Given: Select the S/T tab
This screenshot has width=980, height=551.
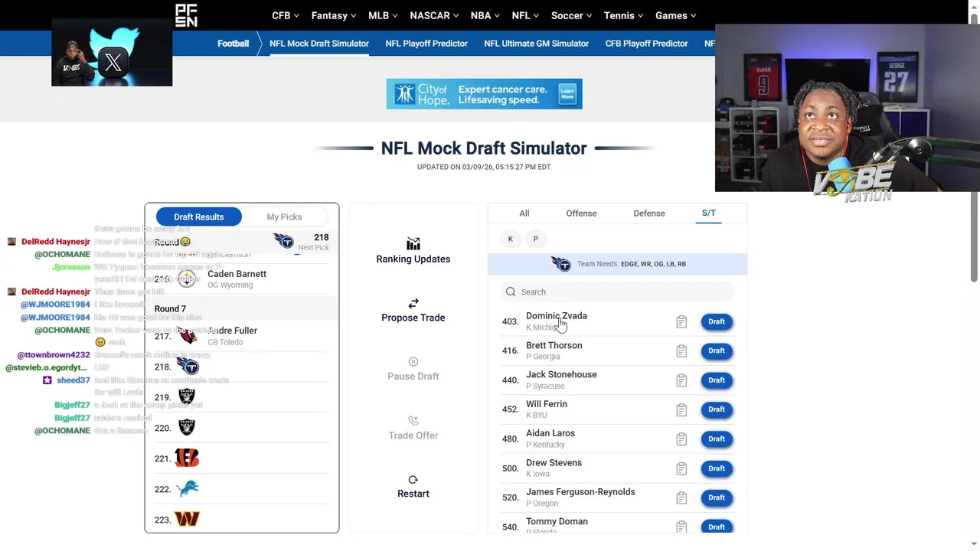Looking at the screenshot, I should pyautogui.click(x=709, y=214).
